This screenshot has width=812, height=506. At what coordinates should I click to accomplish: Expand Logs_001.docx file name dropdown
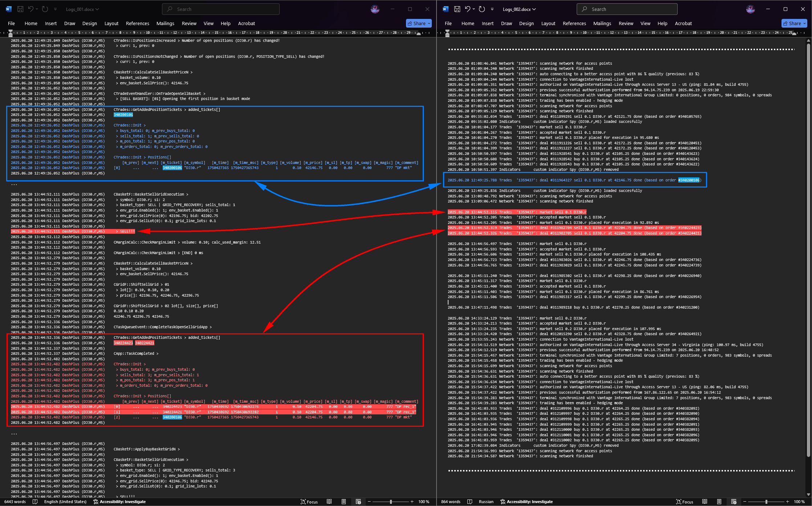pos(97,9)
